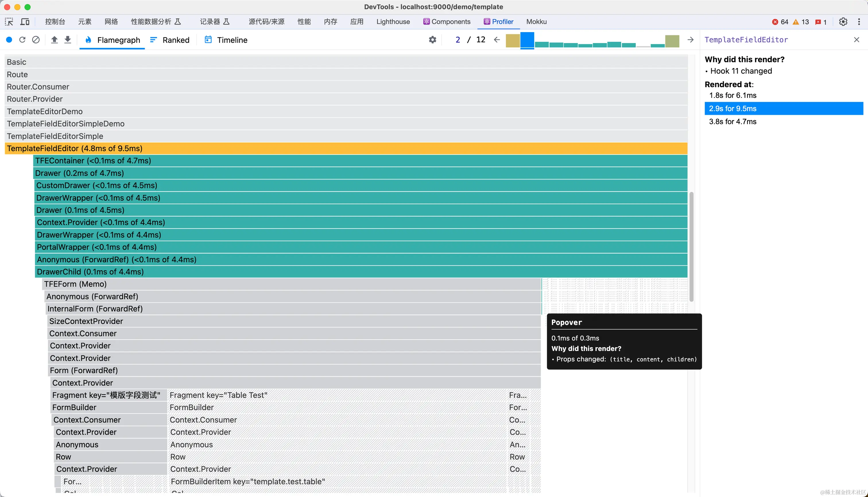Click the inspect element picker icon
The width and height of the screenshot is (868, 497).
[9, 22]
